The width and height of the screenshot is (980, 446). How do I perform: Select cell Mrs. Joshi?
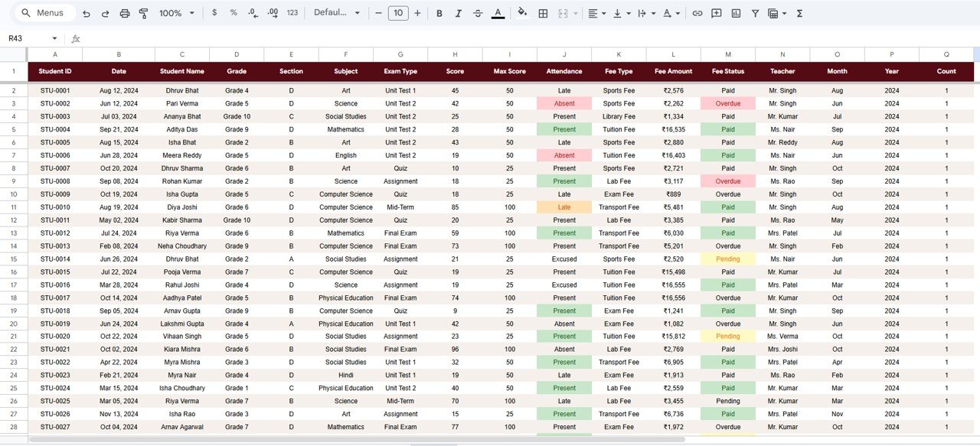pyautogui.click(x=782, y=350)
